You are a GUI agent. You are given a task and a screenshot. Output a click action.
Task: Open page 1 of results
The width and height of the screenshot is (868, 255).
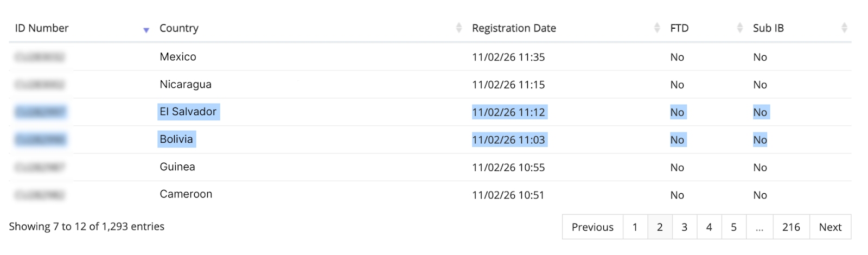(x=635, y=227)
